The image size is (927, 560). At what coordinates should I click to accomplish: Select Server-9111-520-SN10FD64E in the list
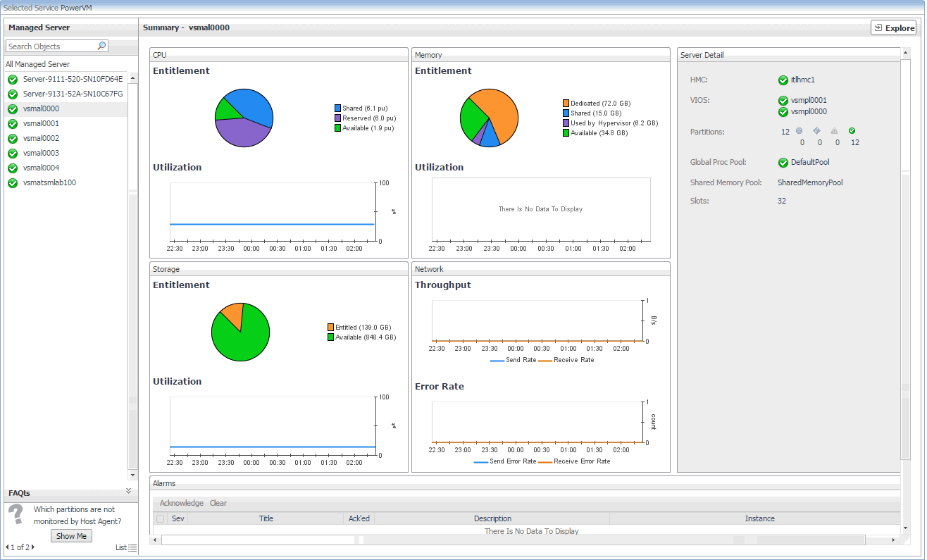[x=73, y=79]
